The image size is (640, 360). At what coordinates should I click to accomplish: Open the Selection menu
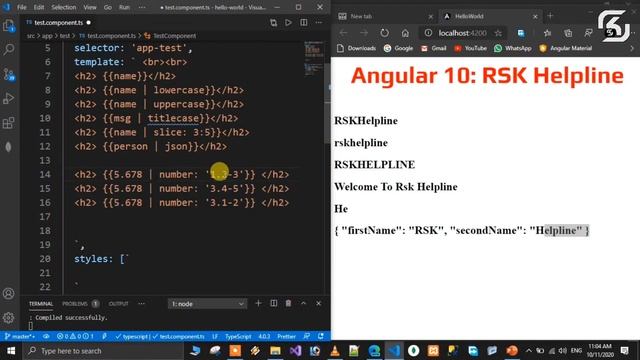coord(64,7)
